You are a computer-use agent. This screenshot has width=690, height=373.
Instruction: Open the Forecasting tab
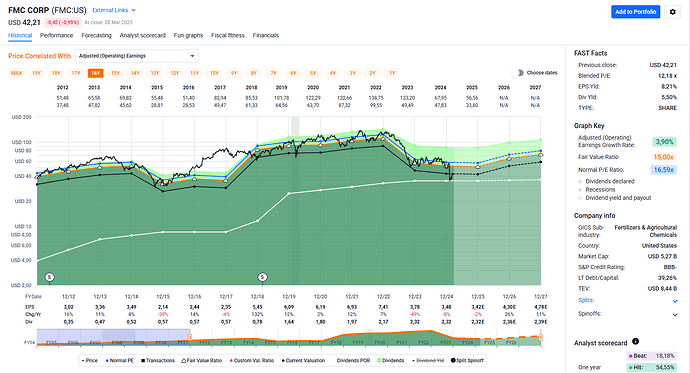(96, 36)
